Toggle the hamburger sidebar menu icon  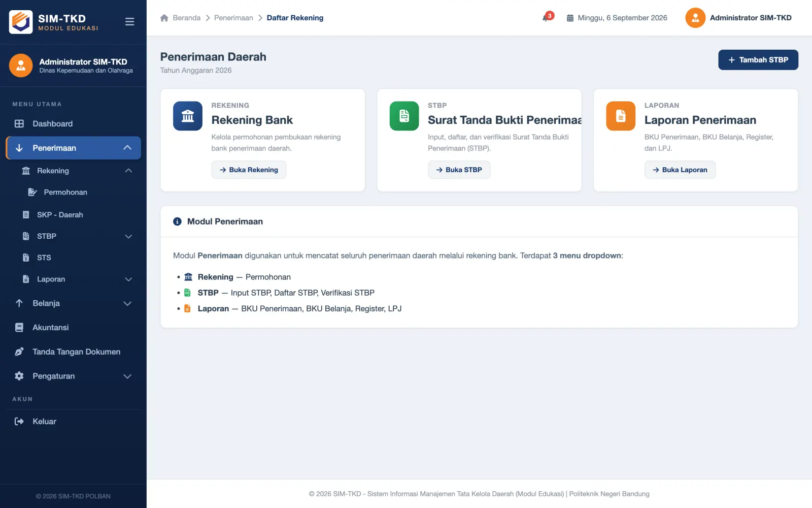click(x=129, y=22)
